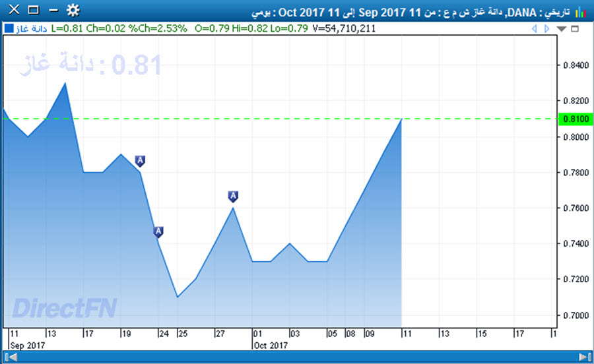The image size is (594, 364).
Task: Click the Oct 2017 label on time axis
Action: click(270, 345)
